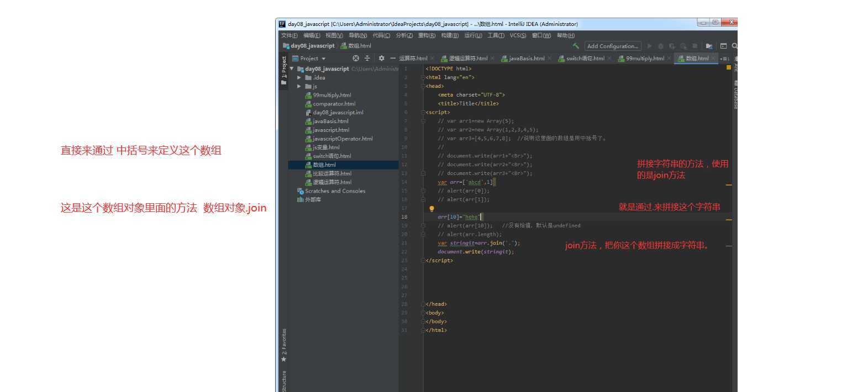The width and height of the screenshot is (868, 392).
Task: Click the Build project hammer icon
Action: pyautogui.click(x=576, y=46)
